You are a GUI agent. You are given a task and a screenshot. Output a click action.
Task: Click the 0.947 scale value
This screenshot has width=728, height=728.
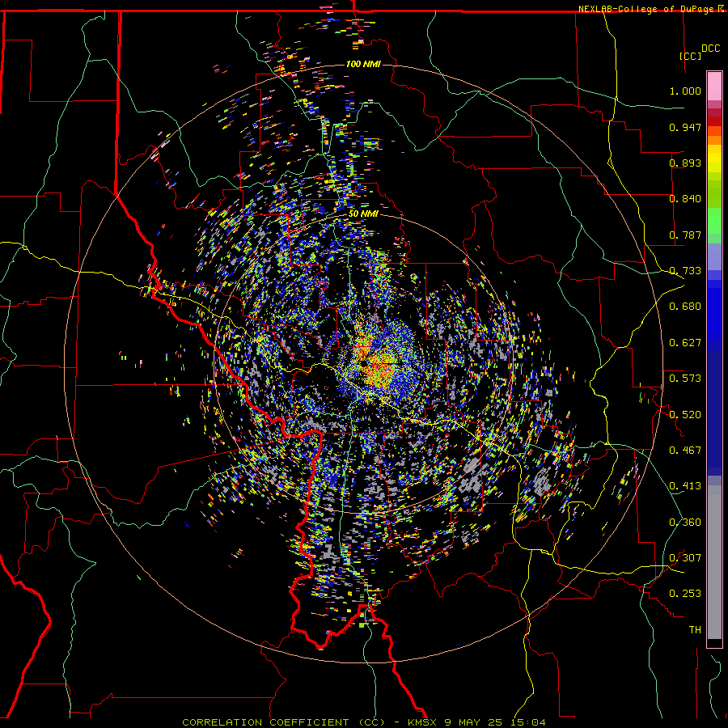[685, 127]
